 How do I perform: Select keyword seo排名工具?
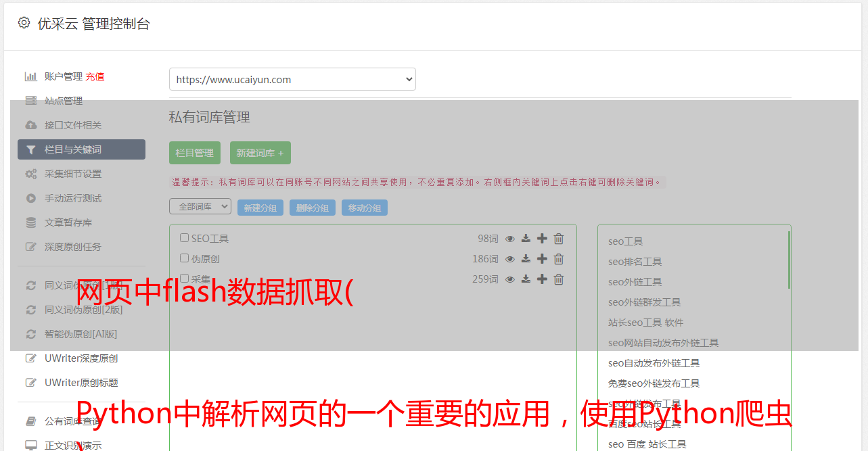click(635, 262)
